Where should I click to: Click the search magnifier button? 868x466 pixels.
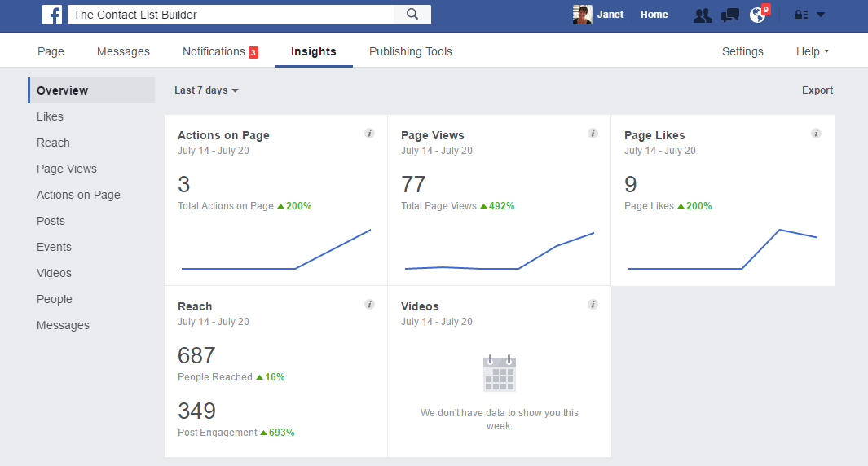412,15
